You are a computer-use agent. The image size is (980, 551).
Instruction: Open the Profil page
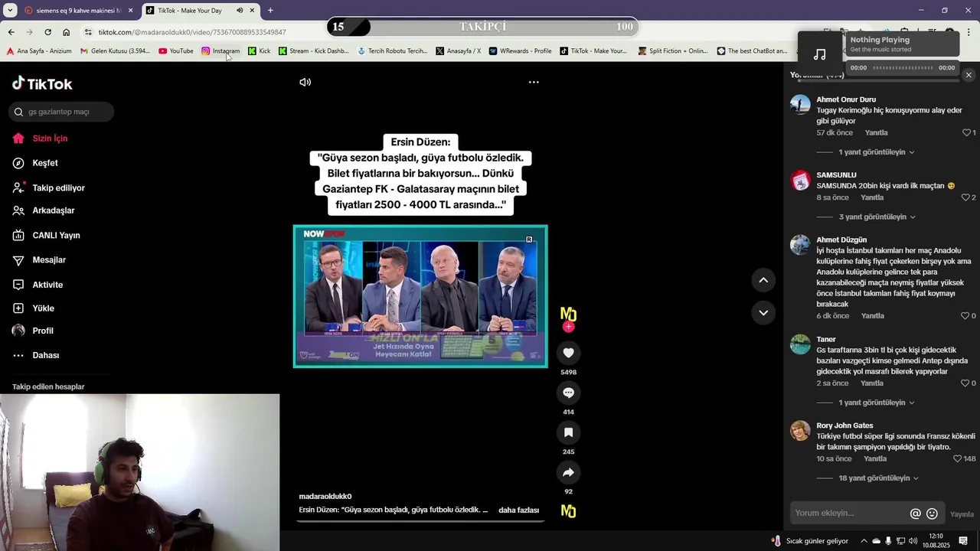(43, 331)
